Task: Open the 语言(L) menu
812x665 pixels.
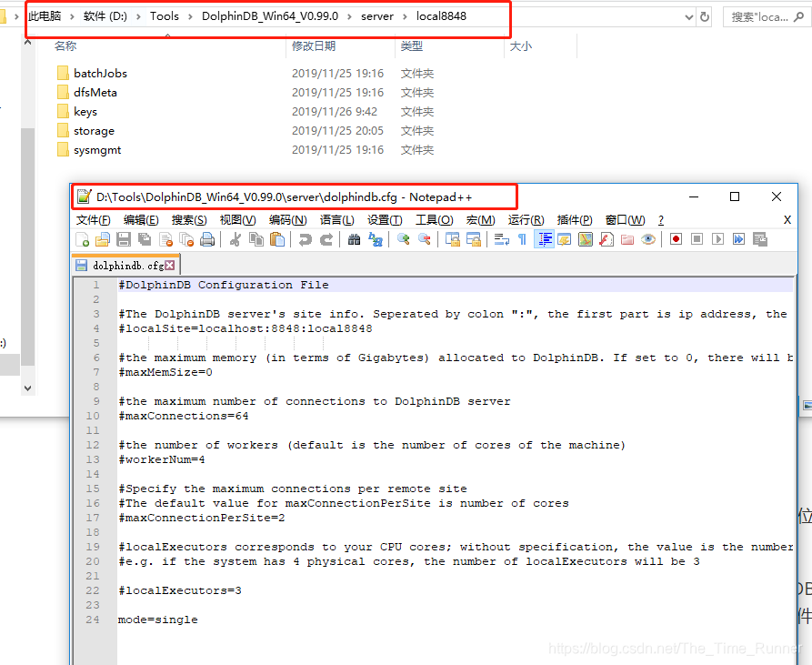Action: [x=336, y=220]
